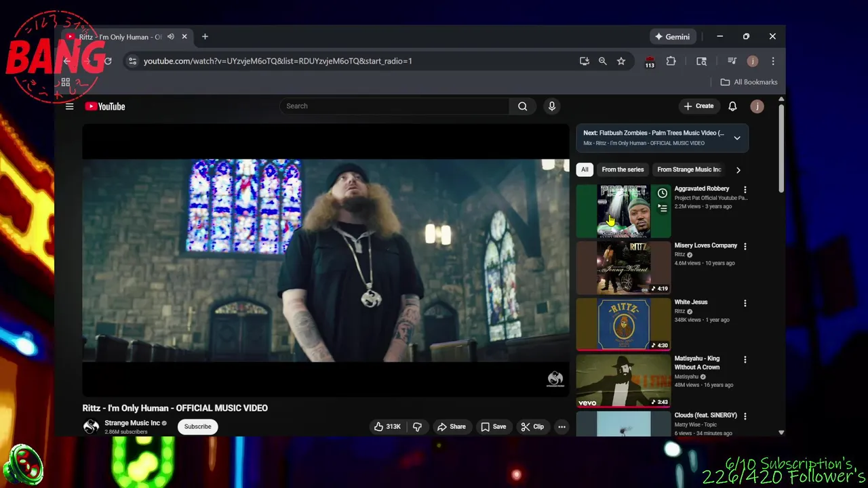
Task: Open the Extensions puzzle icon
Action: pyautogui.click(x=671, y=61)
